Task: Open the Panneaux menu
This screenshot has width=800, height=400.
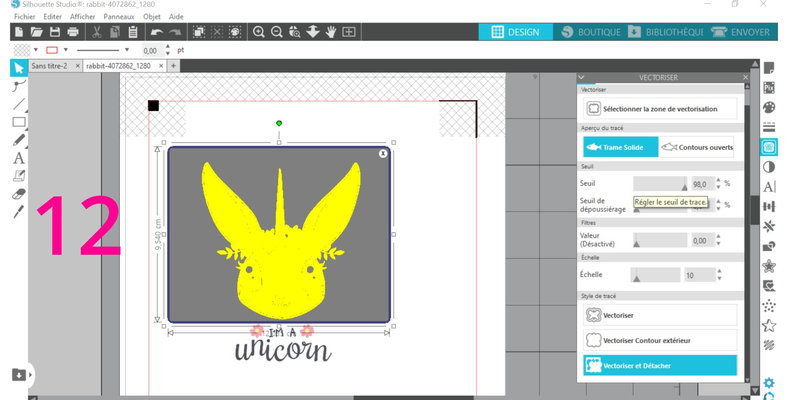Action: click(x=117, y=17)
